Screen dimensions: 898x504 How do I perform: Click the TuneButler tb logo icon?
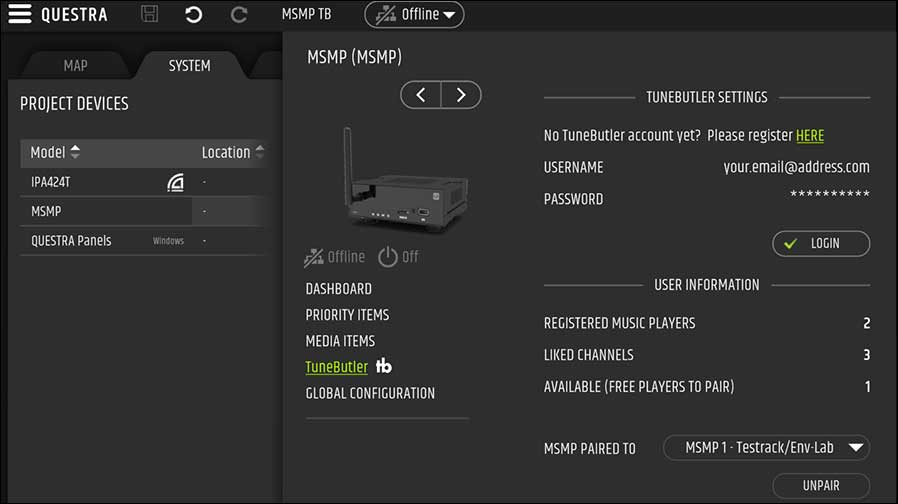pyautogui.click(x=383, y=367)
